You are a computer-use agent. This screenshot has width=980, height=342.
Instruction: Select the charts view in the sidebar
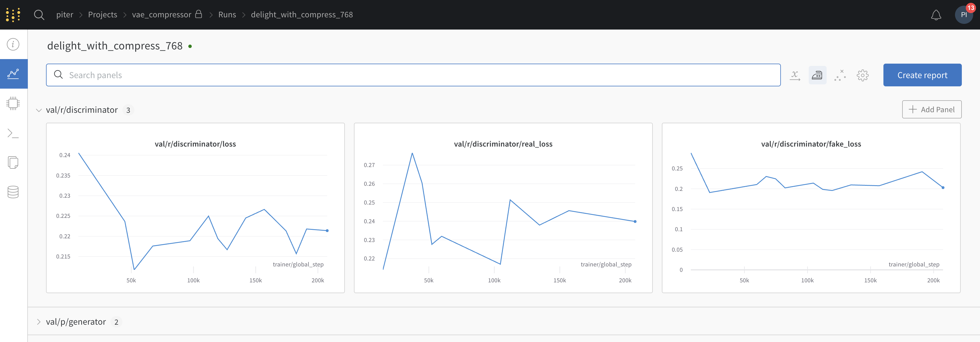coord(13,73)
